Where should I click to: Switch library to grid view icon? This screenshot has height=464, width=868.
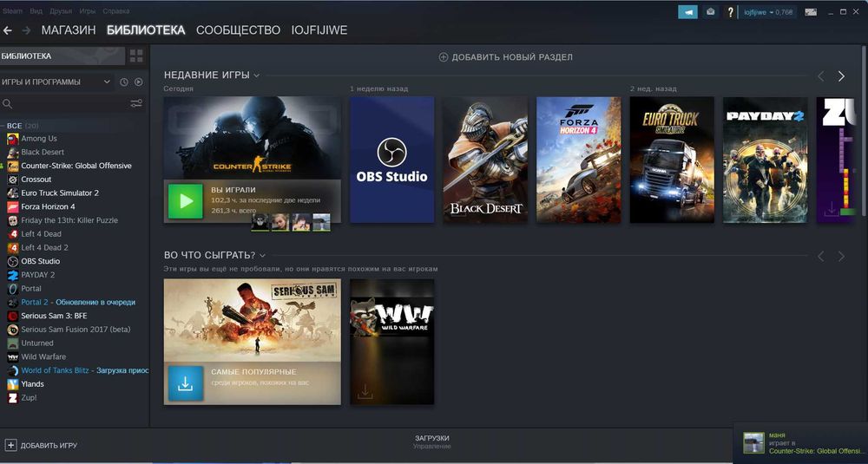[x=136, y=56]
